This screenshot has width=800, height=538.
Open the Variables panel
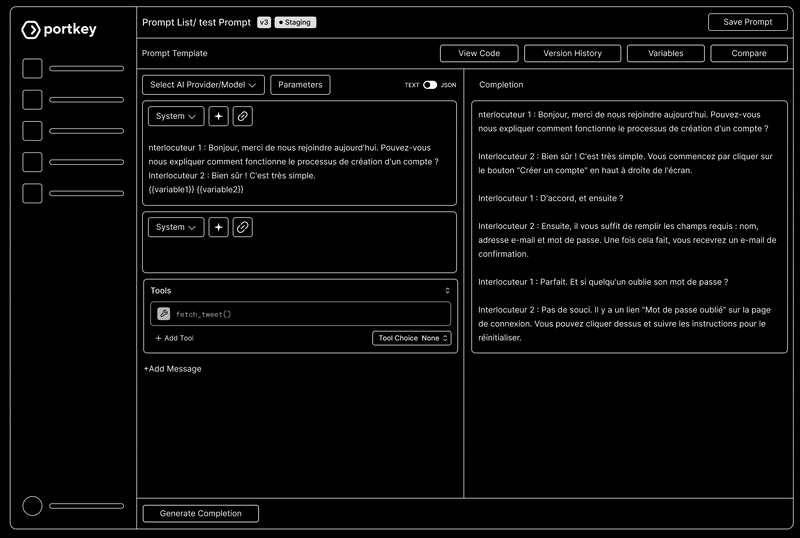tap(666, 53)
